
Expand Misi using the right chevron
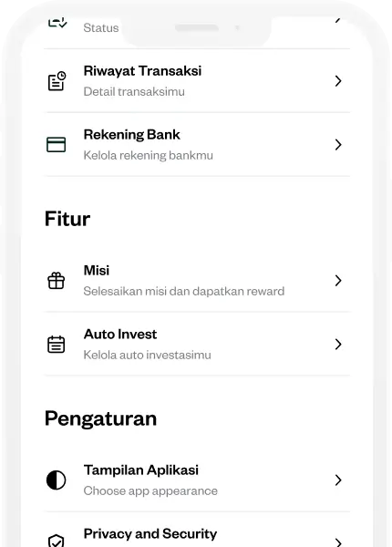pyautogui.click(x=338, y=281)
